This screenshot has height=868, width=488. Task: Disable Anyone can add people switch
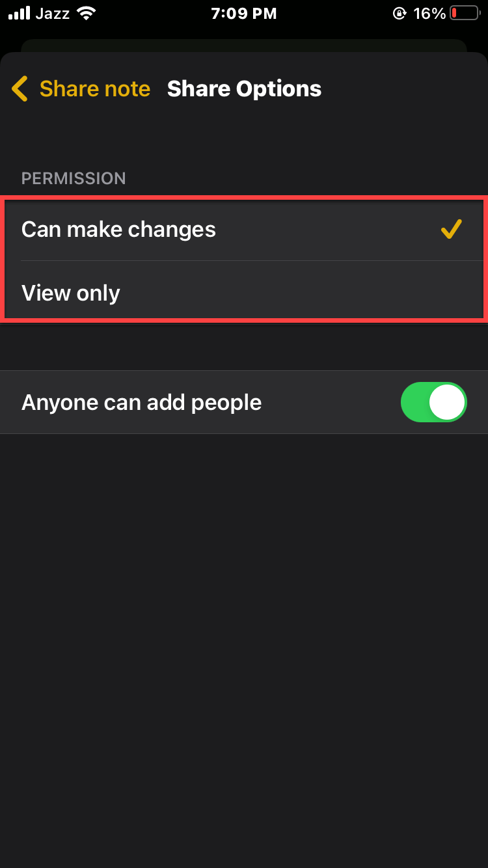click(x=434, y=402)
